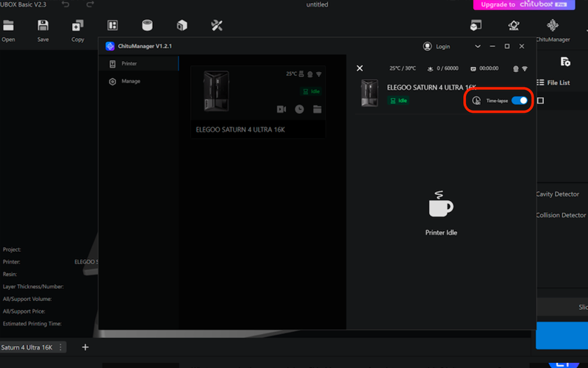Click the green Idle badge in detail panel
The width and height of the screenshot is (588, 368).
pyautogui.click(x=398, y=101)
